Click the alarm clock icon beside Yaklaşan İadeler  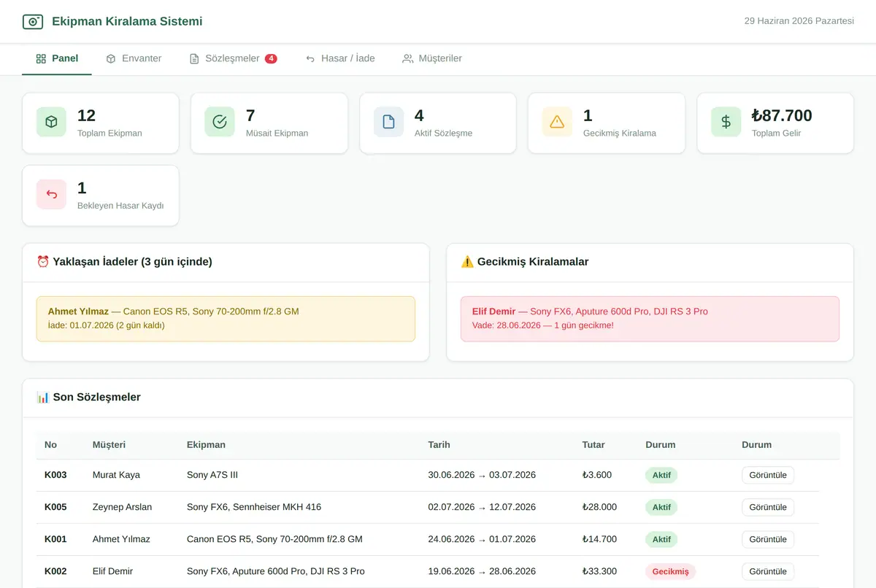point(43,262)
